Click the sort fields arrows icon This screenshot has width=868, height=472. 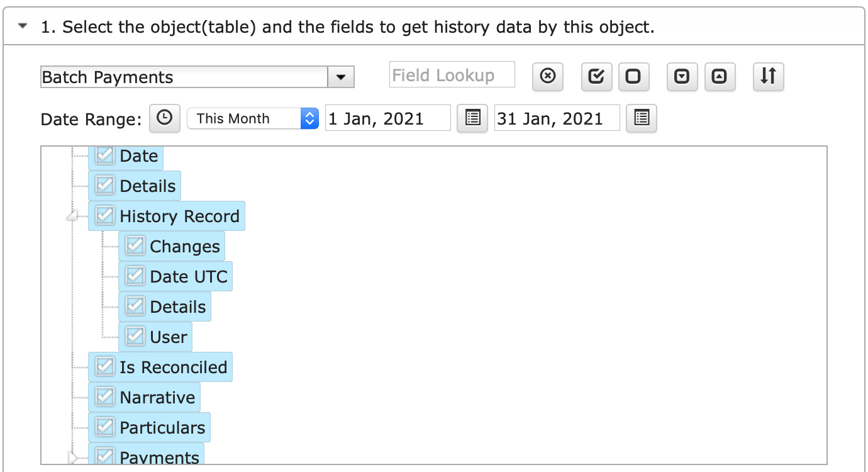(x=768, y=77)
